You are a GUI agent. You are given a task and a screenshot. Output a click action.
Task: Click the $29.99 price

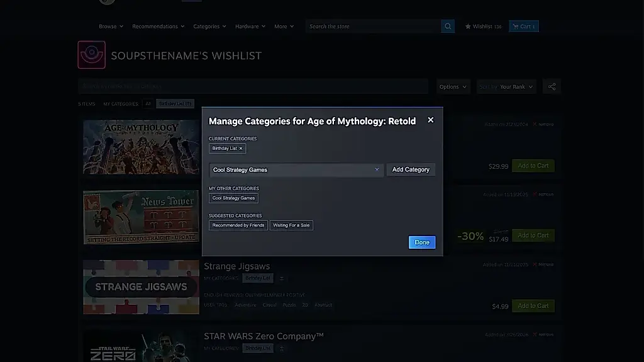point(498,167)
